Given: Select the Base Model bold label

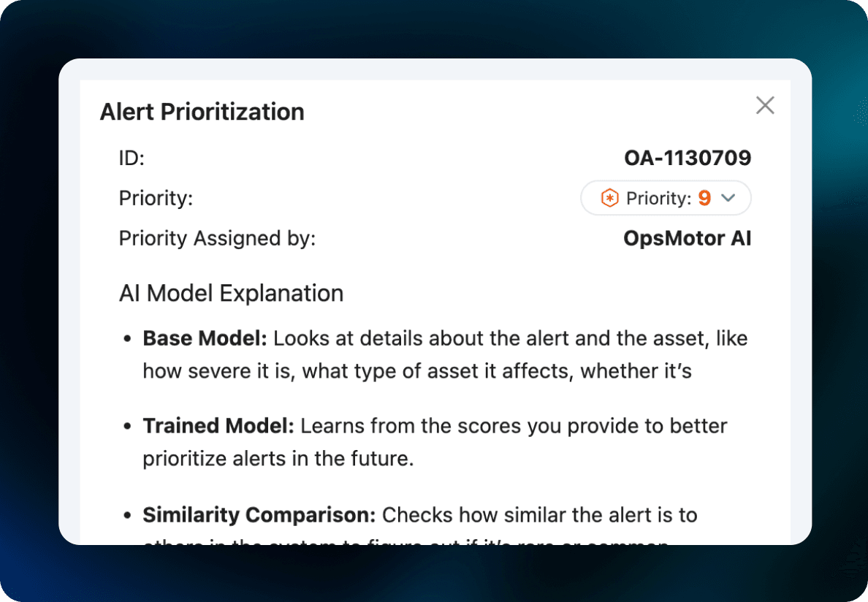Looking at the screenshot, I should coord(205,338).
